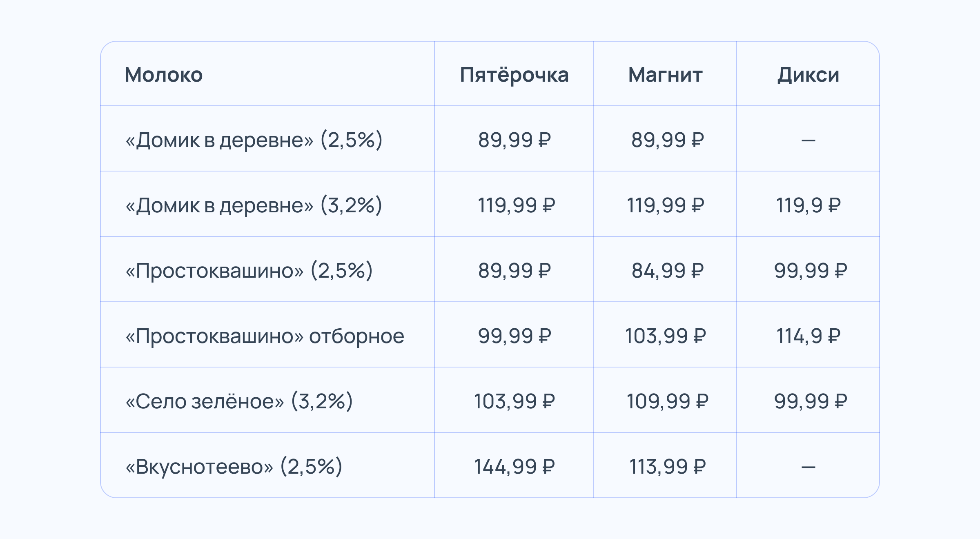Select the Магнит column header

665,75
